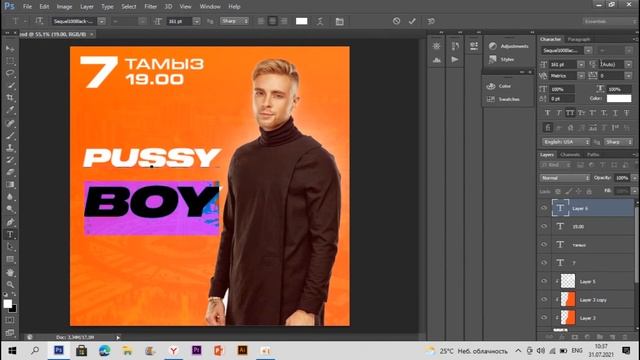Commit current text edits with checkmark
The image size is (640, 360).
click(x=412, y=21)
